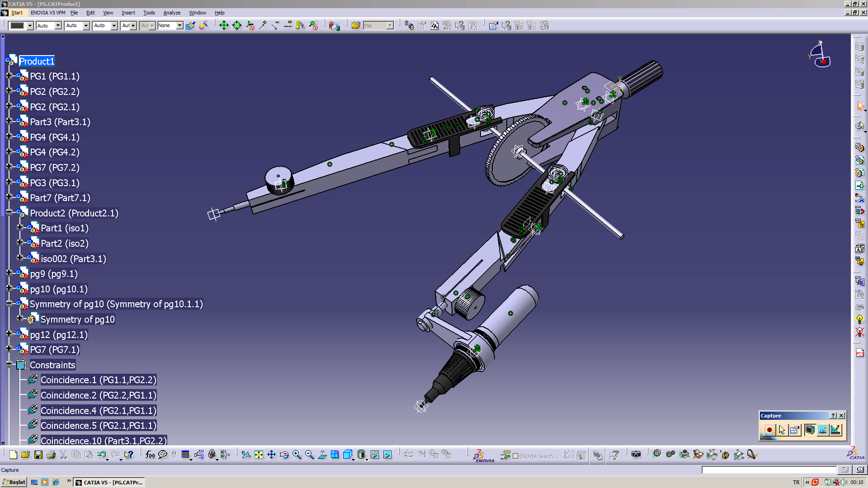Click the Zoom In magnifier
The height and width of the screenshot is (488, 868).
tap(297, 455)
